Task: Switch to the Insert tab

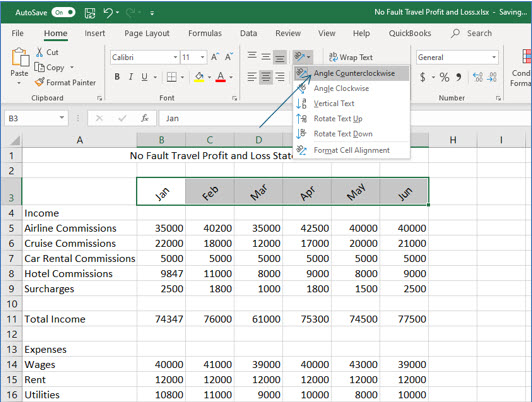Action: (x=95, y=33)
